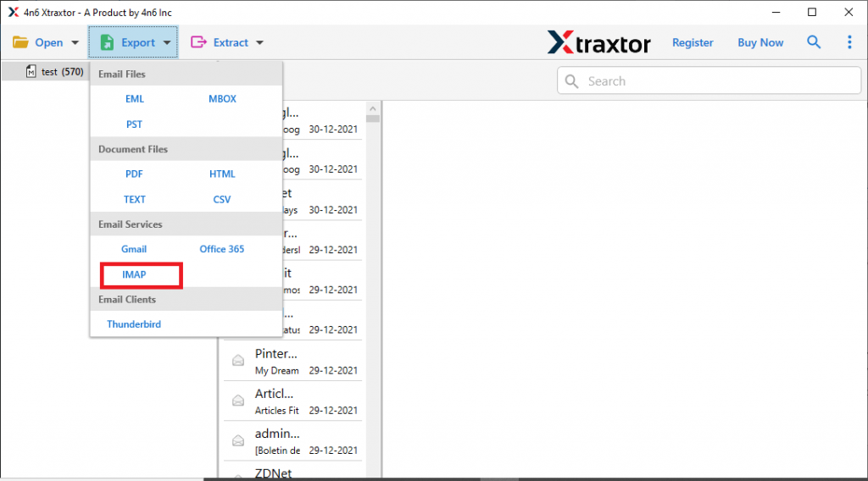Click the Register link
The height and width of the screenshot is (481, 868).
tap(693, 42)
